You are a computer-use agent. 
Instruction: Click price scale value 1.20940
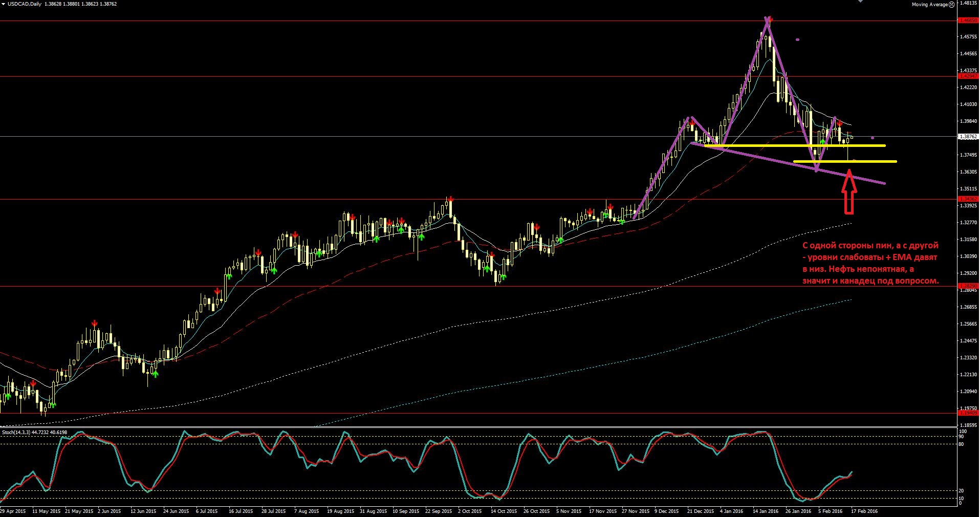968,392
